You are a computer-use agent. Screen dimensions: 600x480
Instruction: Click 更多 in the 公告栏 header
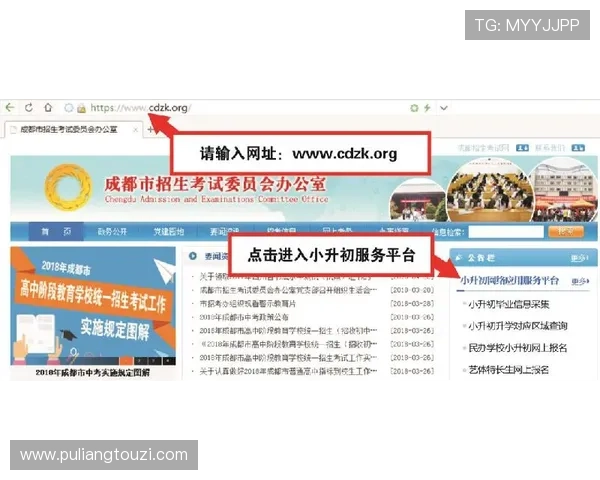click(x=579, y=258)
